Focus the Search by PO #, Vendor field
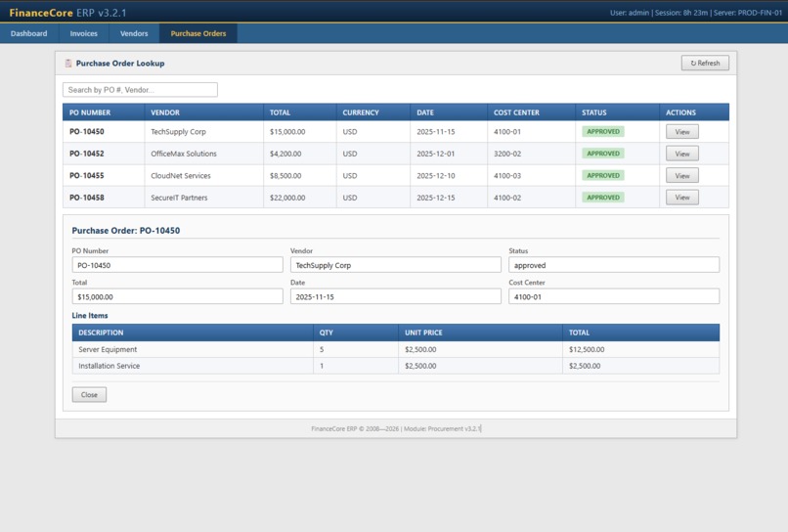Image resolution: width=788 pixels, height=532 pixels. [x=140, y=90]
